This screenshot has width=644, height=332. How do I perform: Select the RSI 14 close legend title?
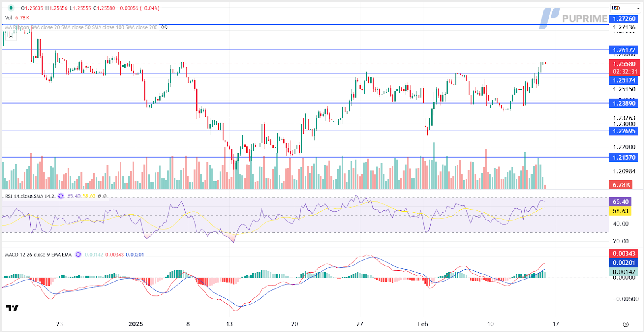29,196
